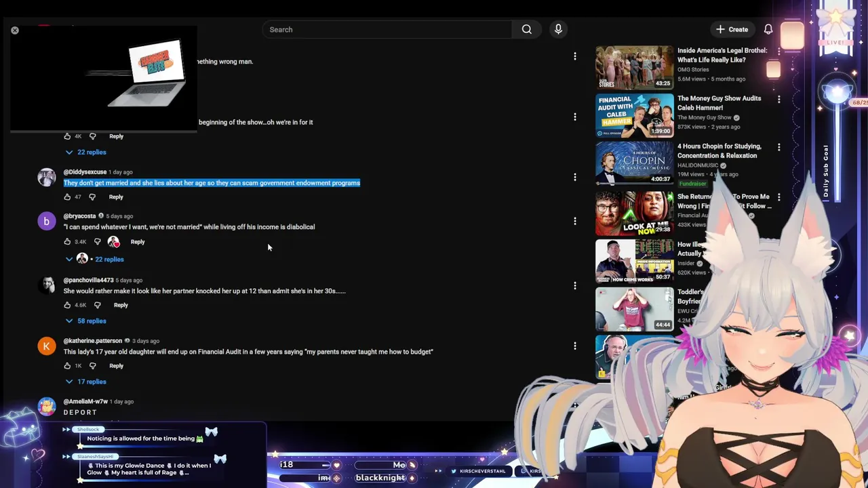Open @panchovilla4473 profile avatar
The image size is (868, 488).
[46, 285]
